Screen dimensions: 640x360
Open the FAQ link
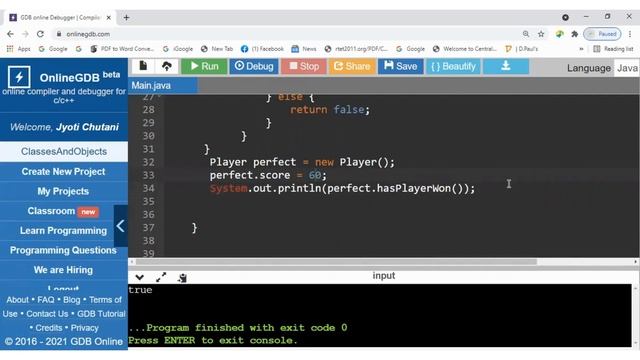click(x=46, y=300)
